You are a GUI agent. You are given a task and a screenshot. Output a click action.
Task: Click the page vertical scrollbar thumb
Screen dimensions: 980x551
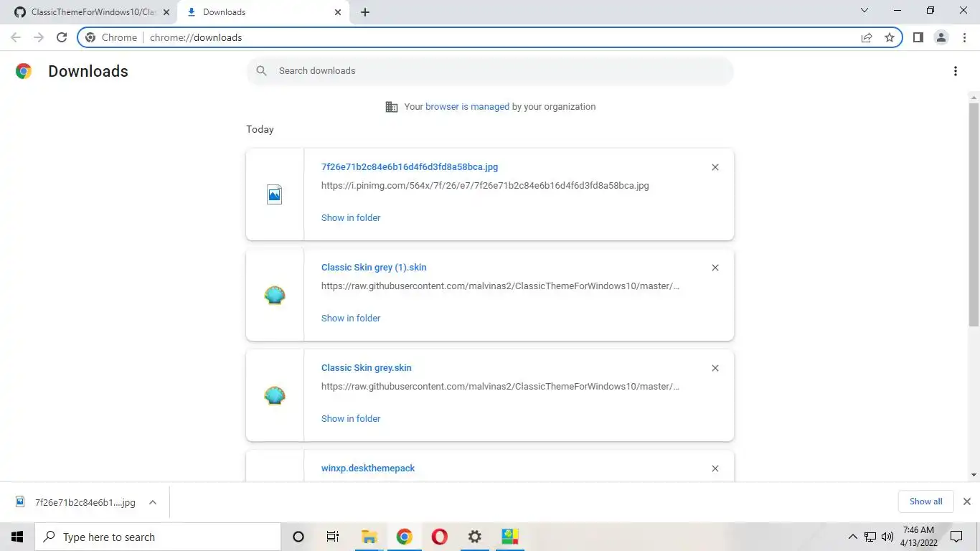[x=974, y=214]
